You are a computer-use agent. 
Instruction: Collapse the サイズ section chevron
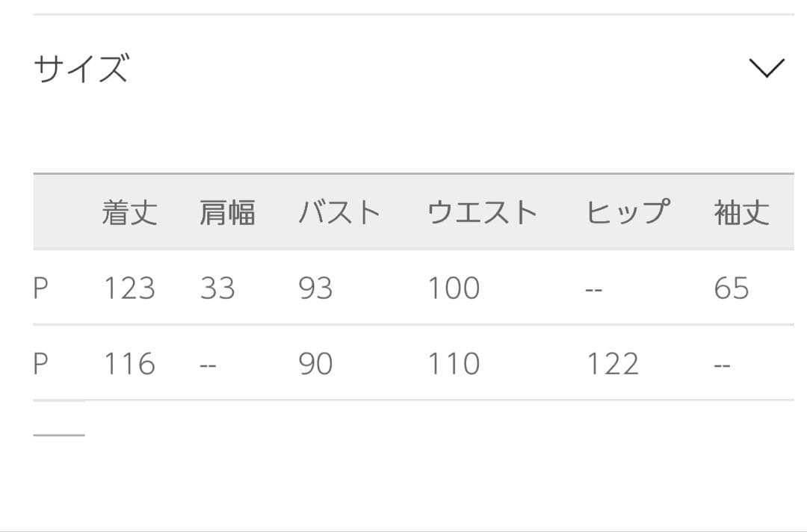tap(767, 68)
